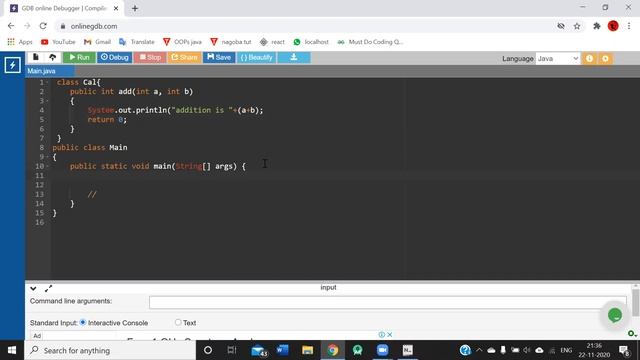Run the Java program
The image size is (640, 360).
[x=79, y=57]
